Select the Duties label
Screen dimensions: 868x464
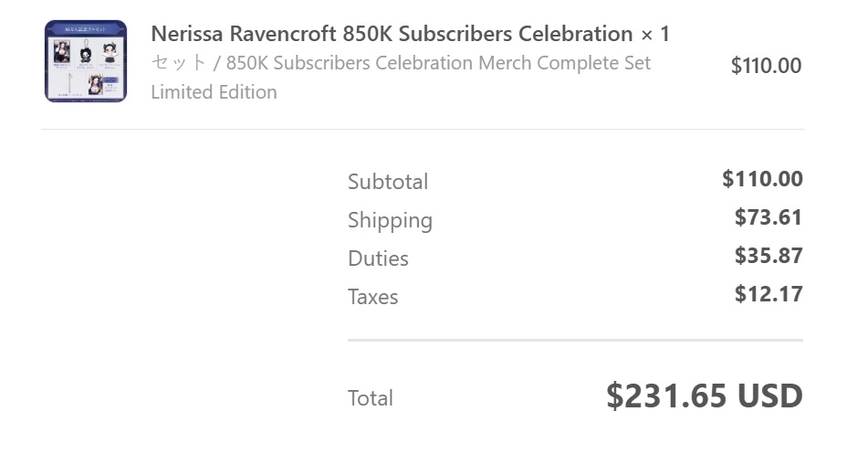378,258
